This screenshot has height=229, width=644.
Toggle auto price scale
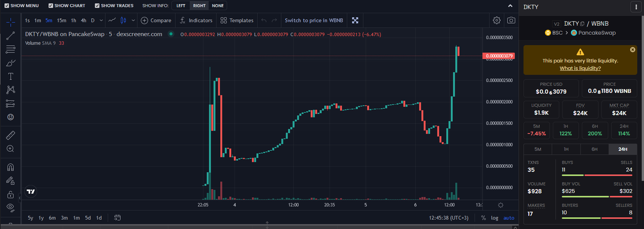click(x=509, y=218)
